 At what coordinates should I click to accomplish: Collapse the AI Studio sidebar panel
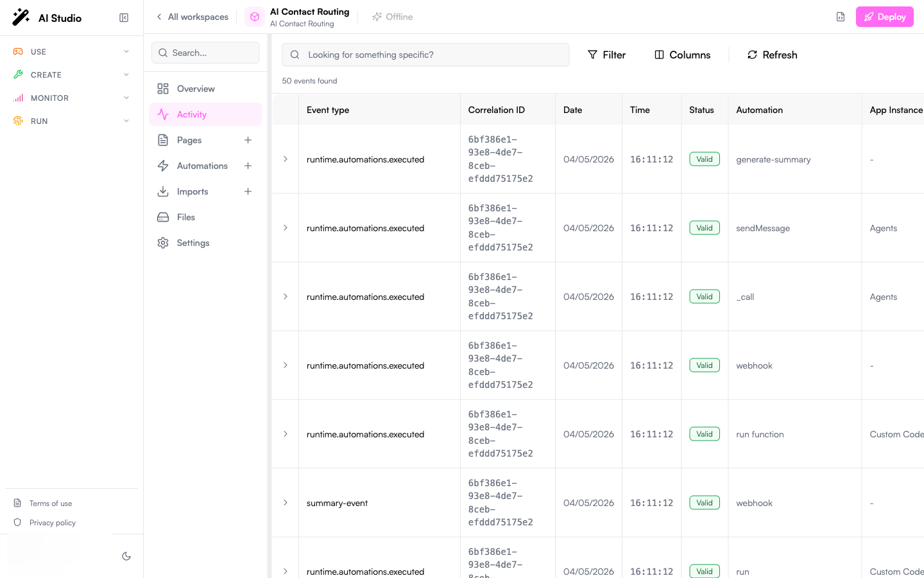[x=124, y=18]
